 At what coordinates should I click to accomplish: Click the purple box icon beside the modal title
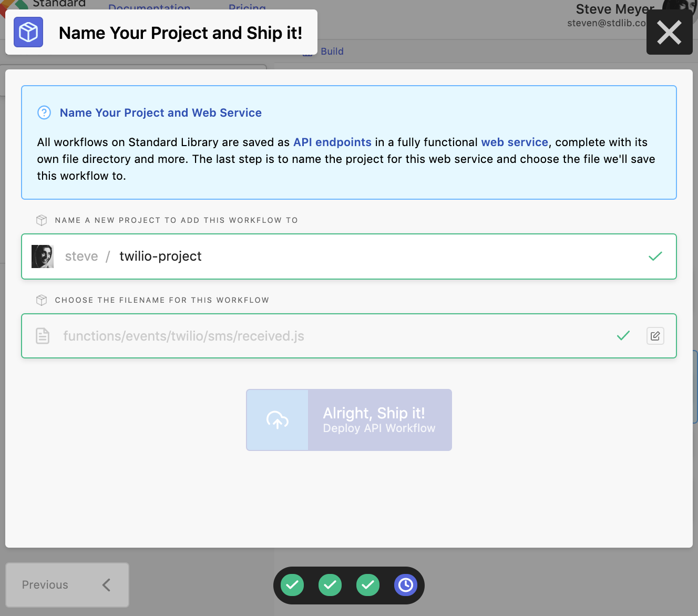coord(28,32)
